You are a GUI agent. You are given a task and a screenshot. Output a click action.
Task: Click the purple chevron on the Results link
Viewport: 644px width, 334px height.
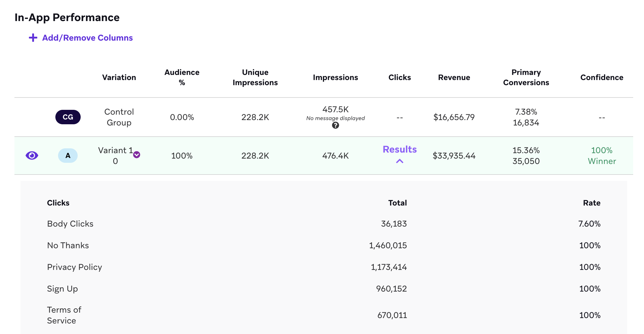399,161
